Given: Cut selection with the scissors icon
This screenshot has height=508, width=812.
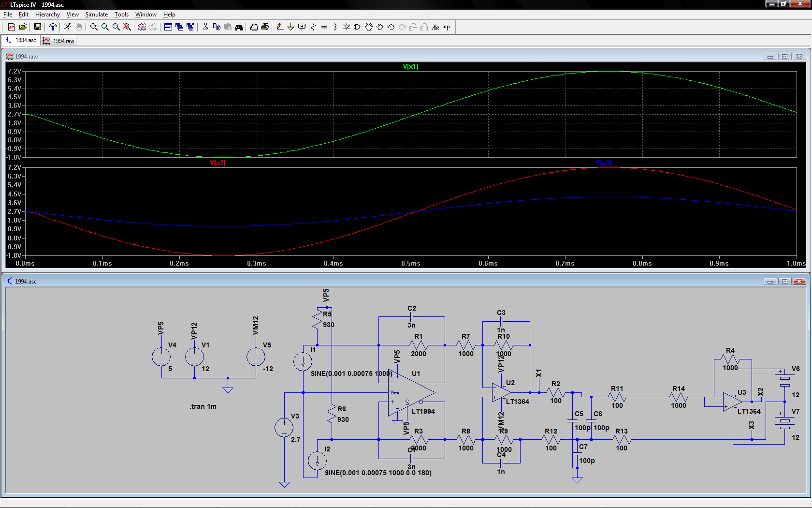Looking at the screenshot, I should 205,27.
